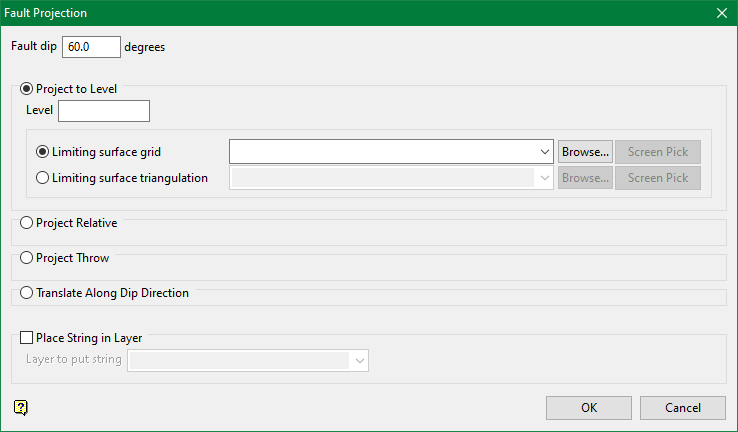
Task: Select Limiting surface triangulation option
Action: 42,178
